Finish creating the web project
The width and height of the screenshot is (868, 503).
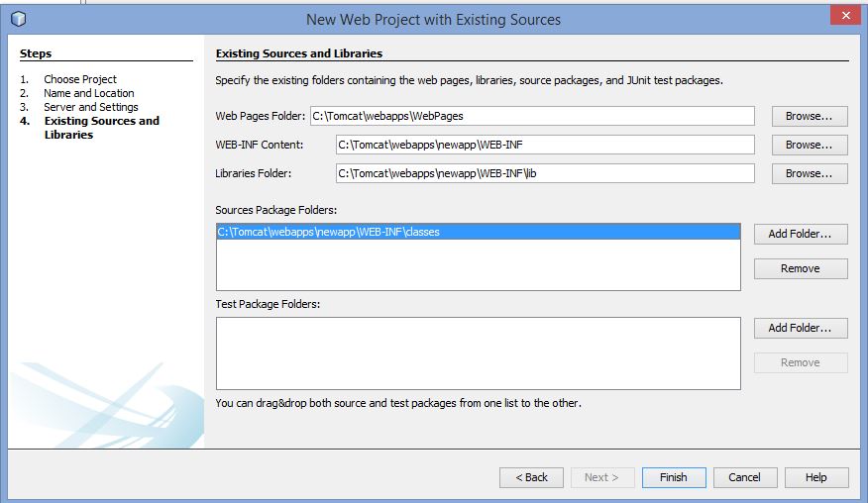pyautogui.click(x=674, y=477)
